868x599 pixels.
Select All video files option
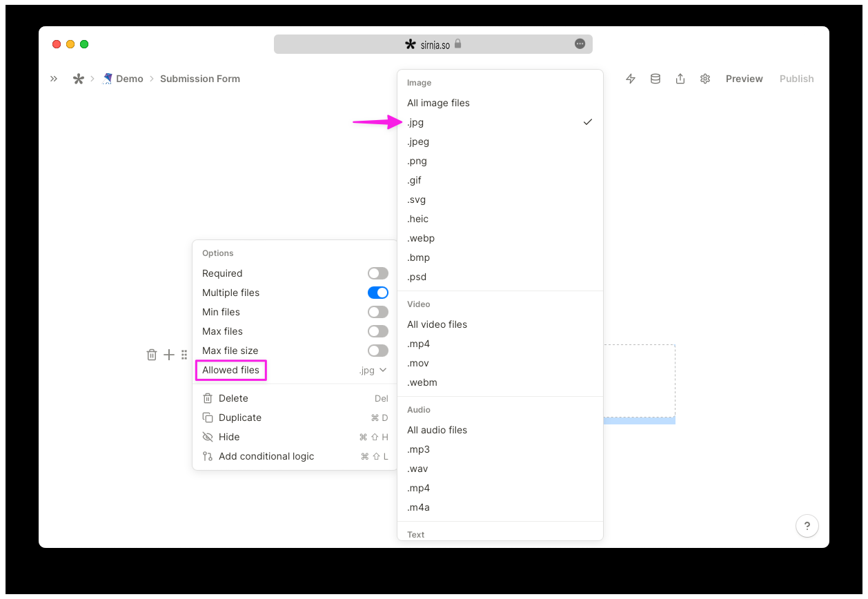pos(500,324)
